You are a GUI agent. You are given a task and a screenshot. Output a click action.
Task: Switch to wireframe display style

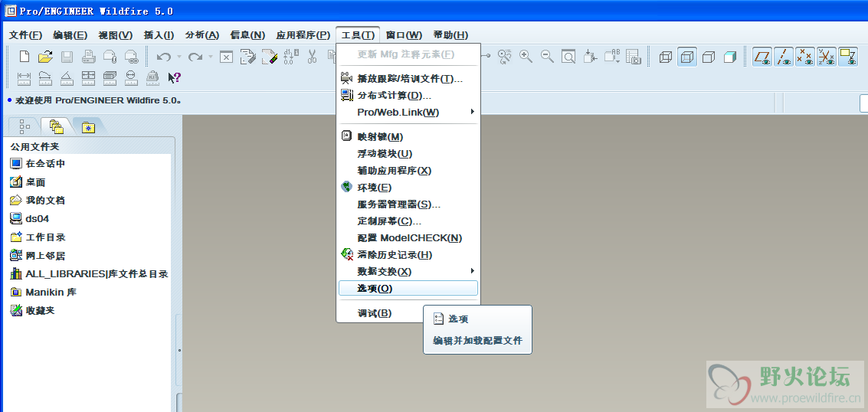point(666,57)
